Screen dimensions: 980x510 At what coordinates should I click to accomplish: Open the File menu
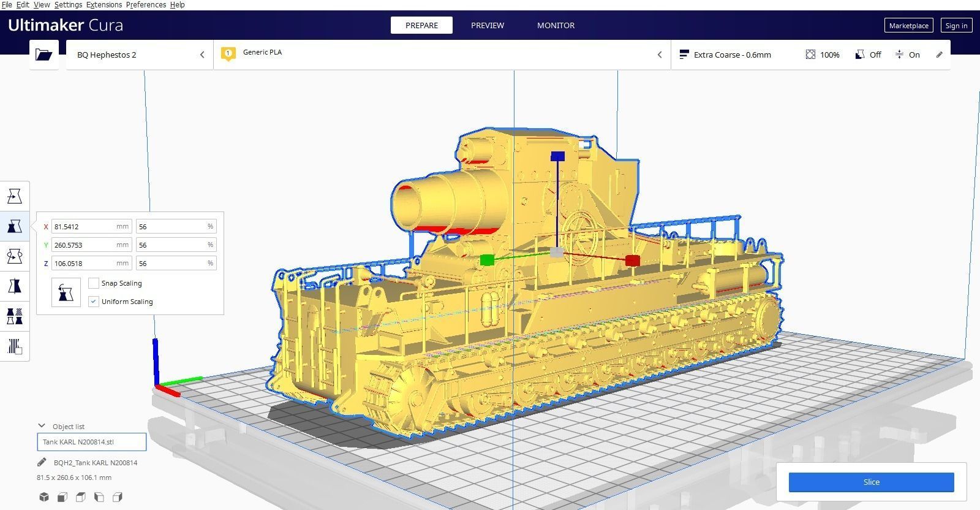7,4
